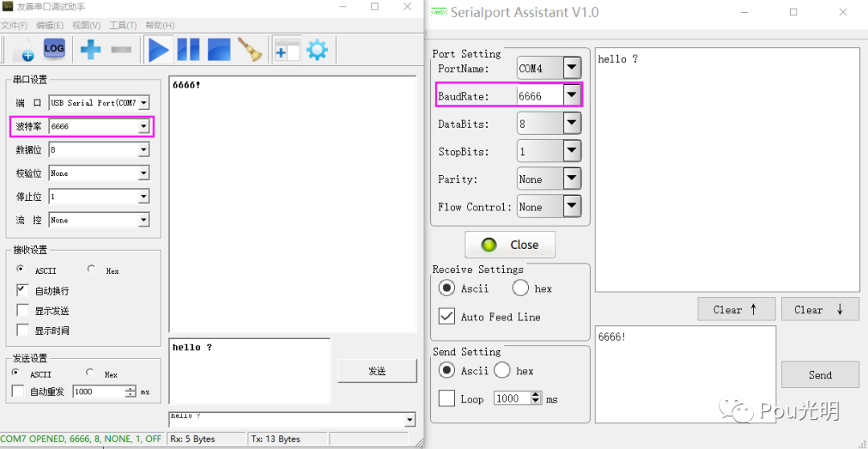Expand the 端口 USB Serial Port dropdown
This screenshot has width=868, height=449.
coord(143,103)
